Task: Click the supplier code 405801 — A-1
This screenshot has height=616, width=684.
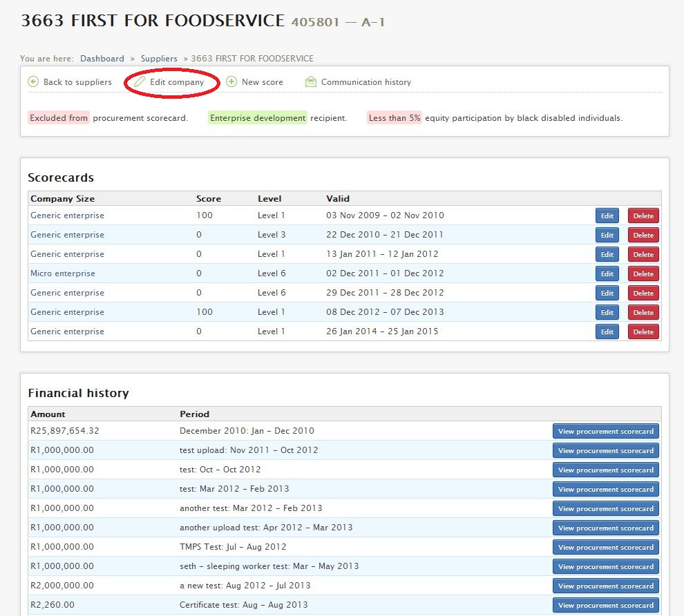Action: click(338, 22)
